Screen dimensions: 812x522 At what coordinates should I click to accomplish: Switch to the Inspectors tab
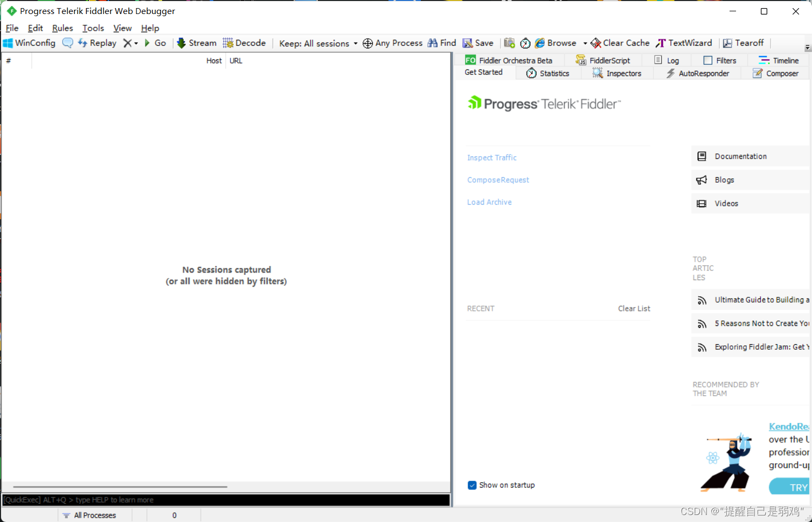coord(616,73)
